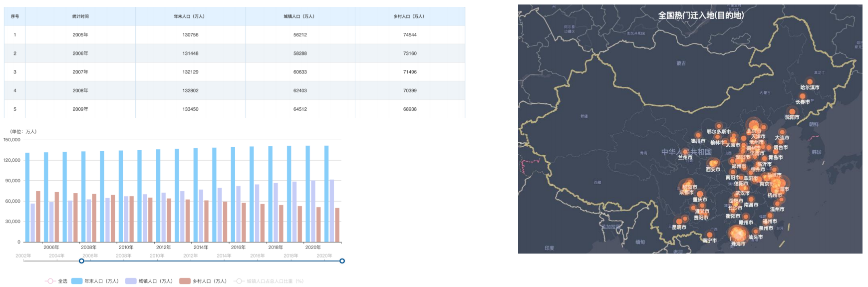The image size is (868, 287).
Task: Click the Lanzhou (兰州市) map marker
Action: (685, 152)
